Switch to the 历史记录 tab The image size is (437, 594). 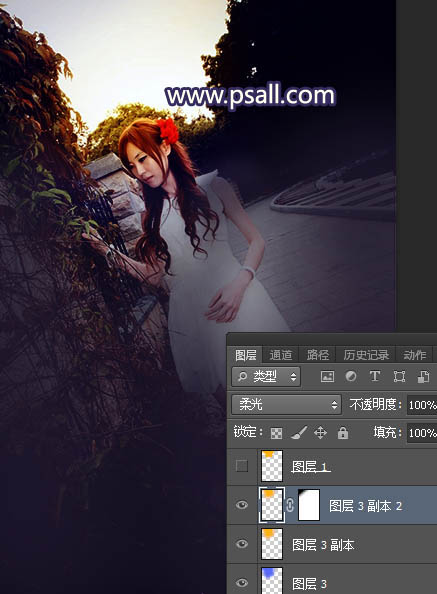coord(366,355)
